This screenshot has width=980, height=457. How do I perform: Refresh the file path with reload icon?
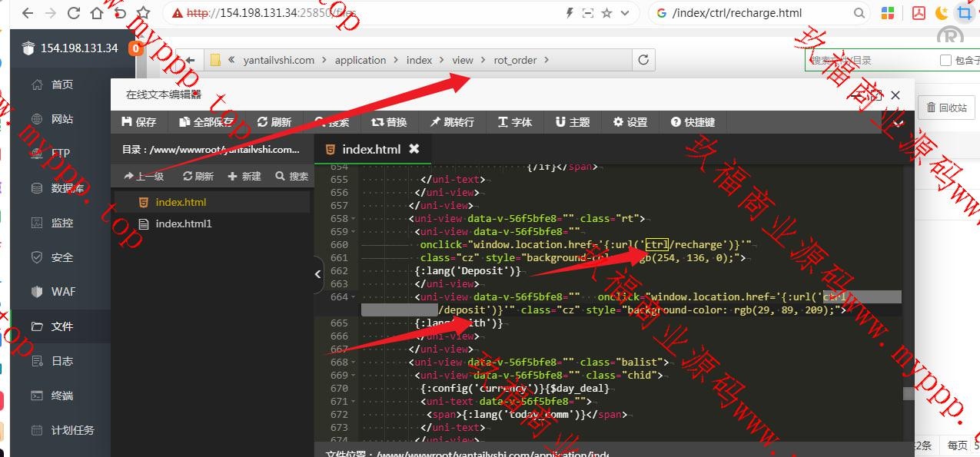(643, 60)
